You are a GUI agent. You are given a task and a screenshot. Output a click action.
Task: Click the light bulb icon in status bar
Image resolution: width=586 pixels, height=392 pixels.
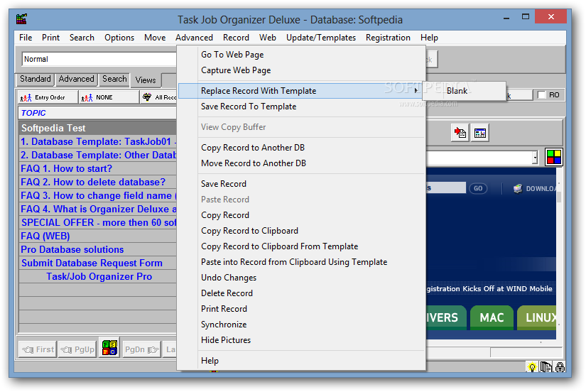(x=532, y=367)
